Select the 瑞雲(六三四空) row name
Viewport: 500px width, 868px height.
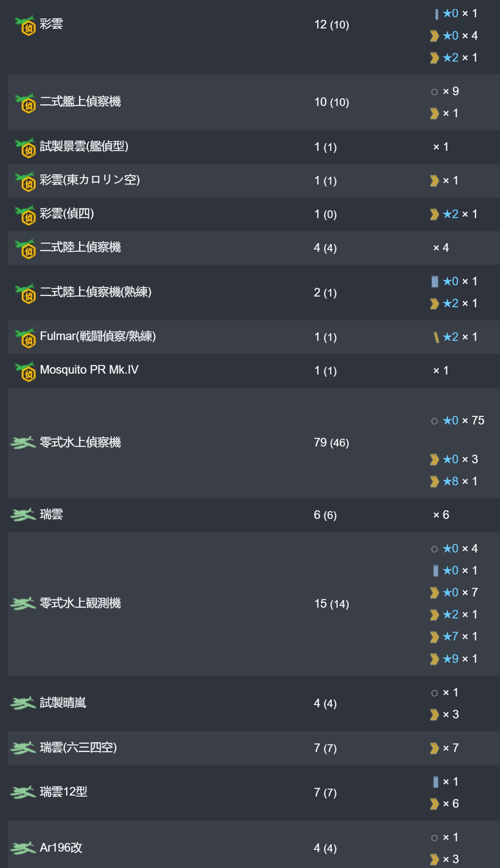78,748
